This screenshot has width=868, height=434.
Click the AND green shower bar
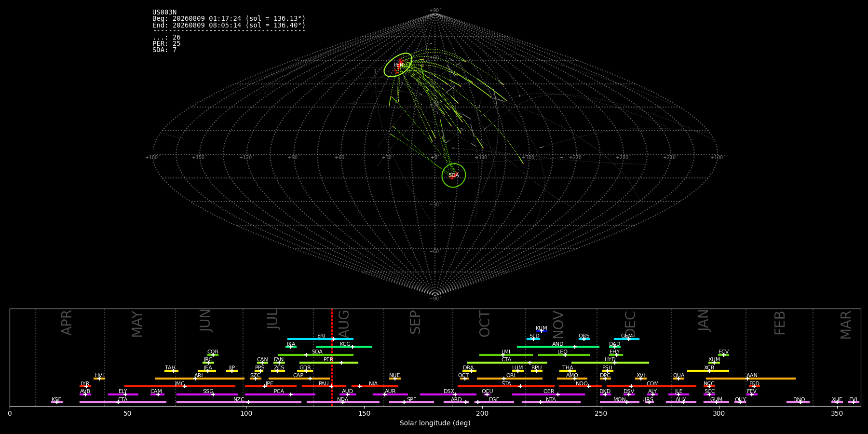[558, 347]
